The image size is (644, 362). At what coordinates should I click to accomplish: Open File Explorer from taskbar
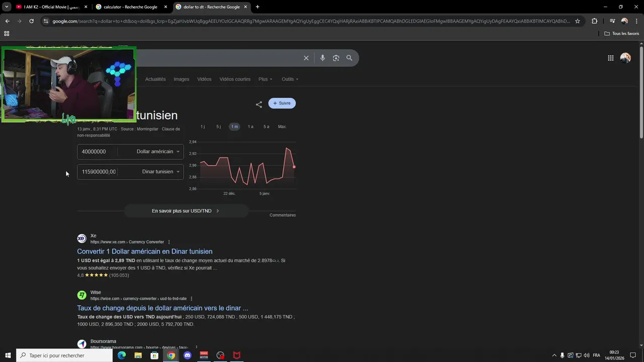(138, 355)
